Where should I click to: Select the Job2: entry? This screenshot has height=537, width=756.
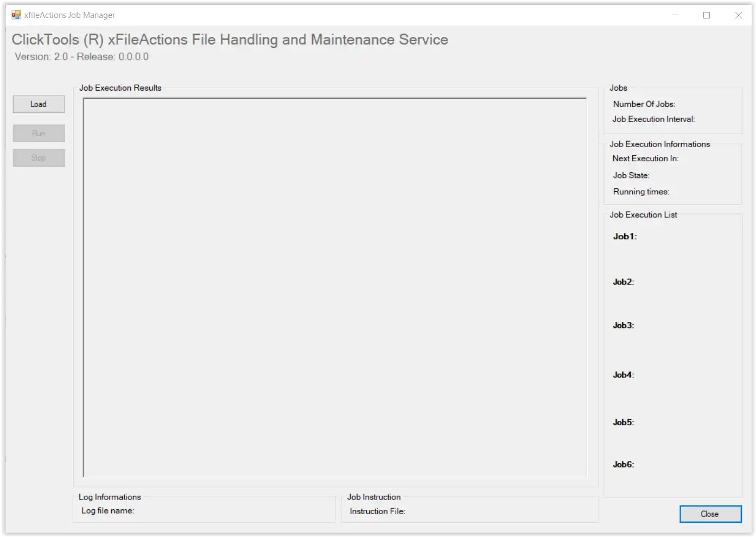tap(623, 282)
